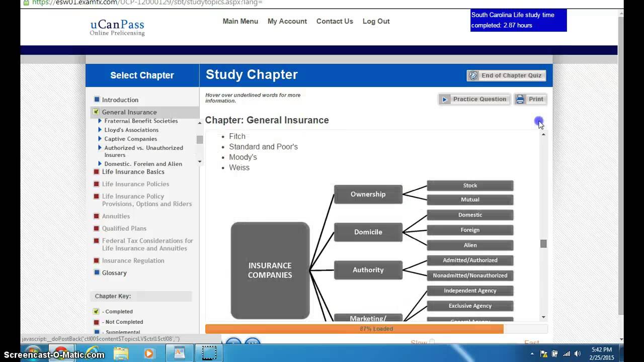
Task: Open Contact Us page
Action: tap(335, 21)
